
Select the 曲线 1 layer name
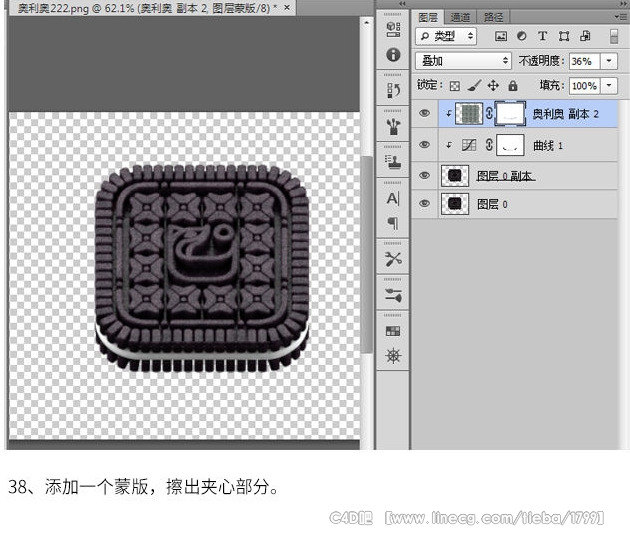[x=548, y=145]
